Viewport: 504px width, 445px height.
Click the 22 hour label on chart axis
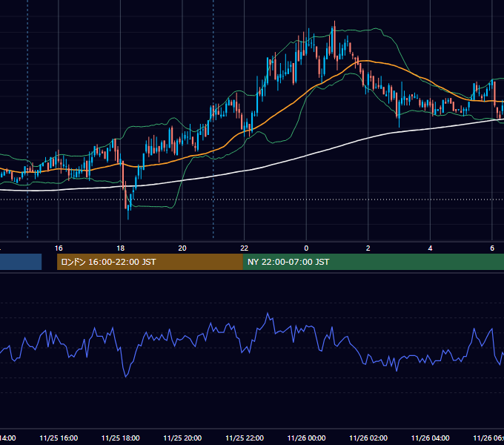(245, 248)
